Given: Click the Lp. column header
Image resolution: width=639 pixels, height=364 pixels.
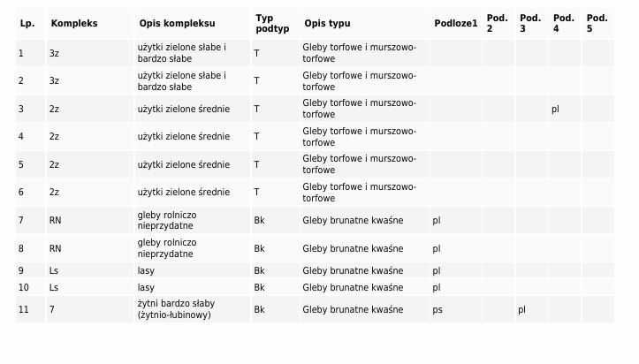Looking at the screenshot, I should click(27, 23).
